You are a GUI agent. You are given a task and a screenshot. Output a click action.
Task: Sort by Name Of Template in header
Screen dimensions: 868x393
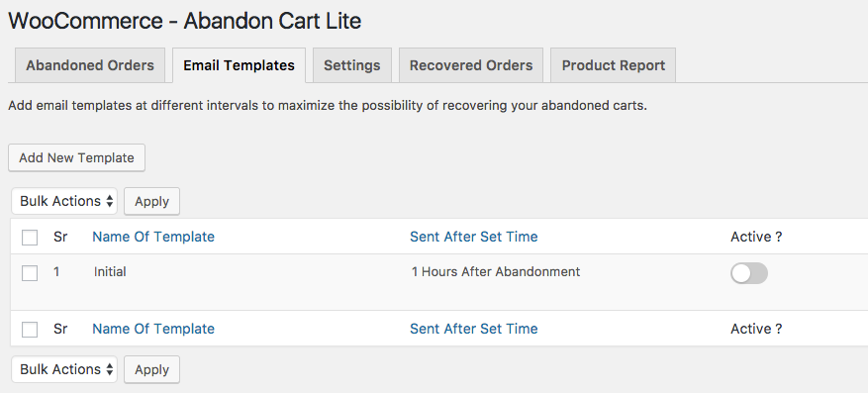pos(153,237)
